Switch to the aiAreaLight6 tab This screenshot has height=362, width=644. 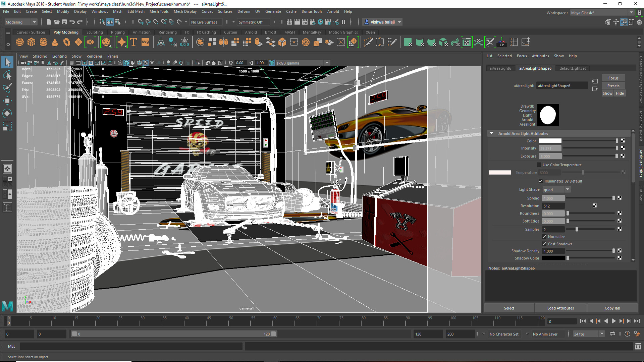[x=500, y=68]
